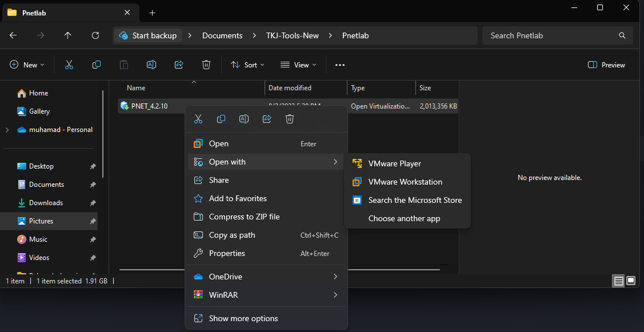Click the Delete trash icon in the toolbar
Image resolution: width=644 pixels, height=332 pixels.
(x=206, y=65)
